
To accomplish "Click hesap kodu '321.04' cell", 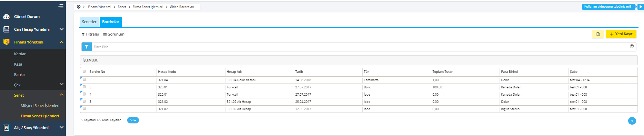I will 163,80.
